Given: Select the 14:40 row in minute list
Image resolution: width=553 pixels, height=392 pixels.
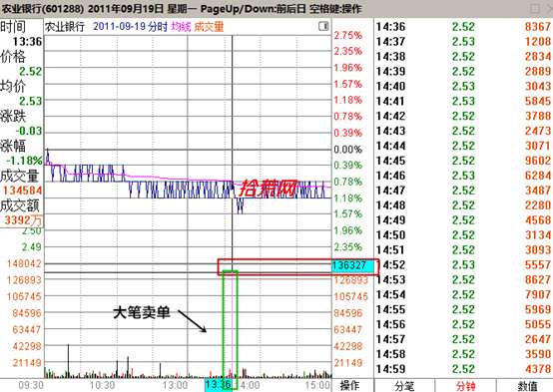Looking at the screenshot, I should [x=463, y=86].
